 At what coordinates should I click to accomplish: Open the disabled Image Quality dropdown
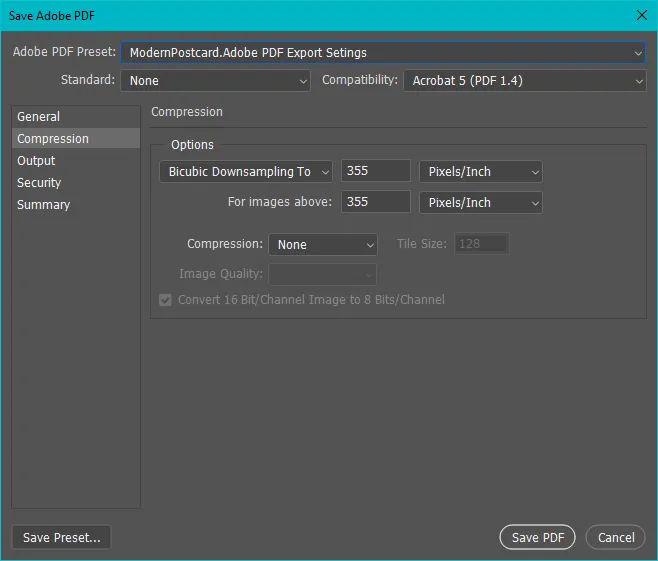tap(323, 274)
